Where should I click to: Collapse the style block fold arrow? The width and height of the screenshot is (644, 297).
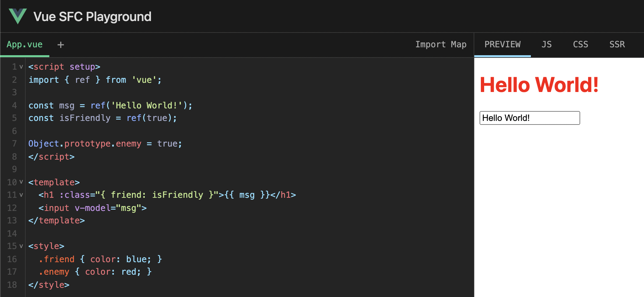[x=21, y=246]
